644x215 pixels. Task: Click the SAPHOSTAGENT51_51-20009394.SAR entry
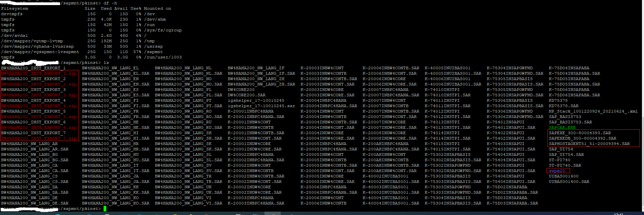(589, 144)
